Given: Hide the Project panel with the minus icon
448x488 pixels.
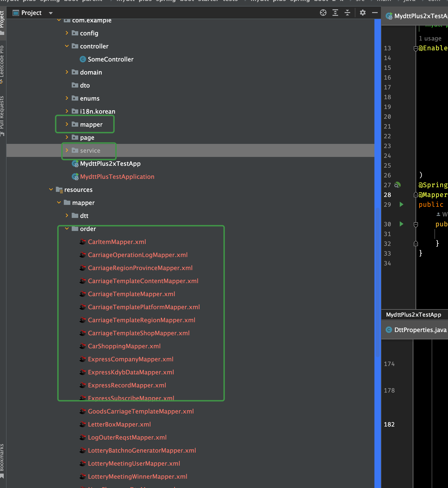Looking at the screenshot, I should [x=375, y=13].
